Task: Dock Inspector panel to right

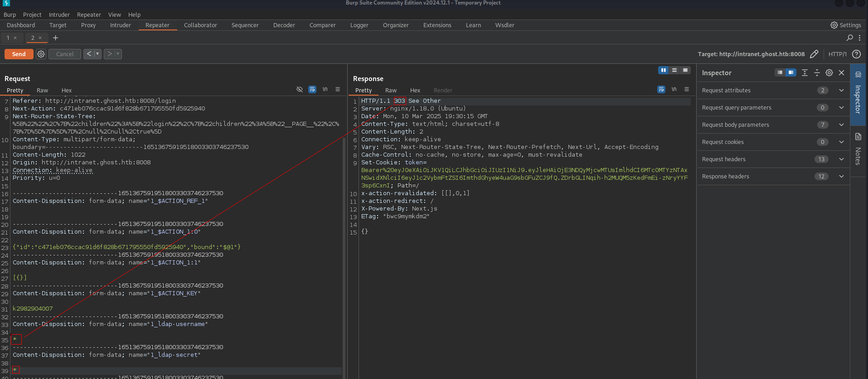Action: [790, 72]
